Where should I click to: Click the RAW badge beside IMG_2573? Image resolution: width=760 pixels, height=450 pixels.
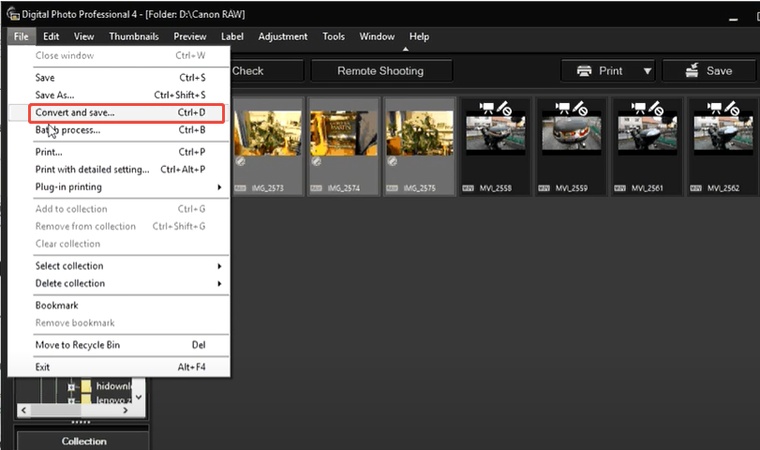240,188
